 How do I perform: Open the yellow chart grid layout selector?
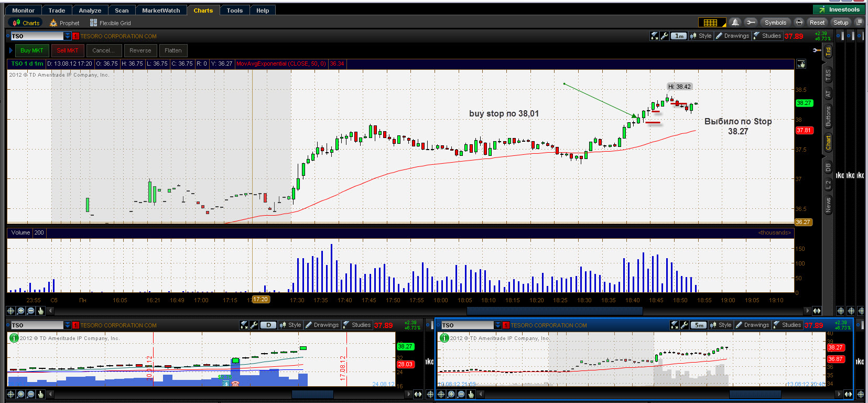(712, 22)
